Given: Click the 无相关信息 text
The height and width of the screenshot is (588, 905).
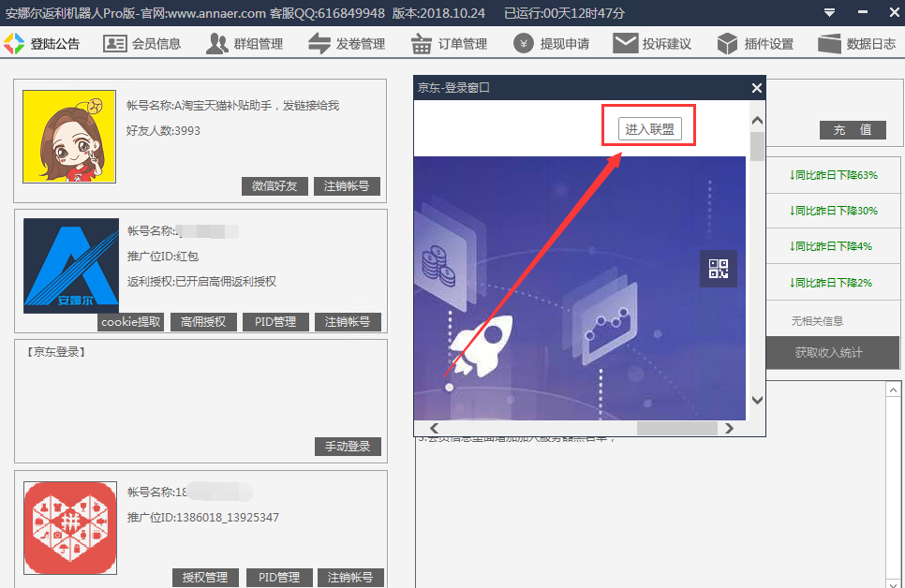Looking at the screenshot, I should [x=817, y=321].
